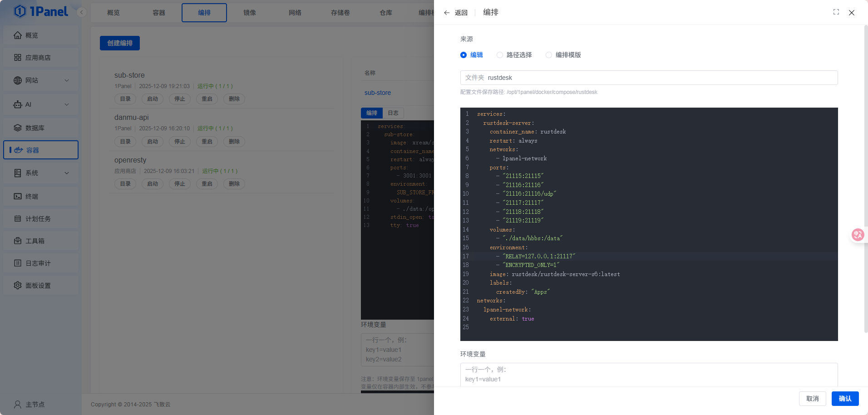Choose the 编排模版 radio option
Viewport: 868px width, 415px height.
(x=549, y=55)
